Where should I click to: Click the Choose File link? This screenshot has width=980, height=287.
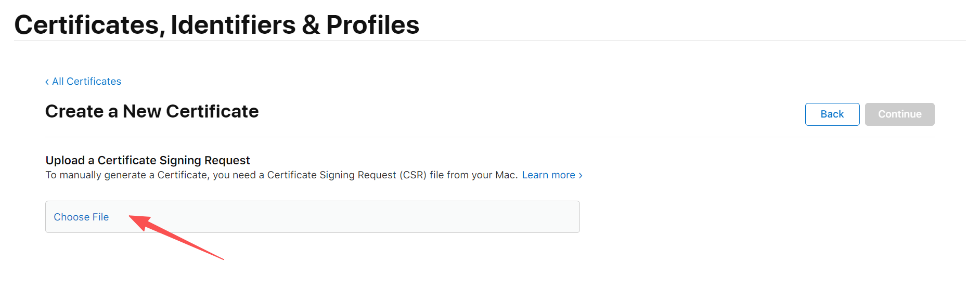click(x=81, y=217)
